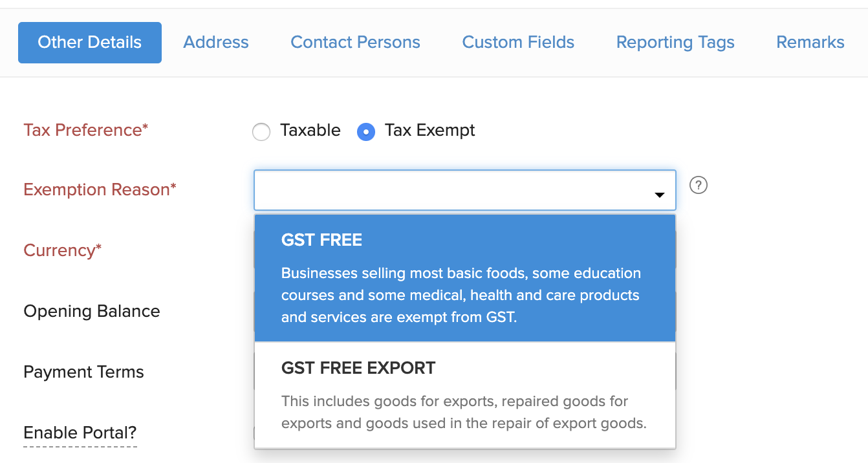The height and width of the screenshot is (463, 868).
Task: Click the Currency field label
Action: tap(63, 250)
